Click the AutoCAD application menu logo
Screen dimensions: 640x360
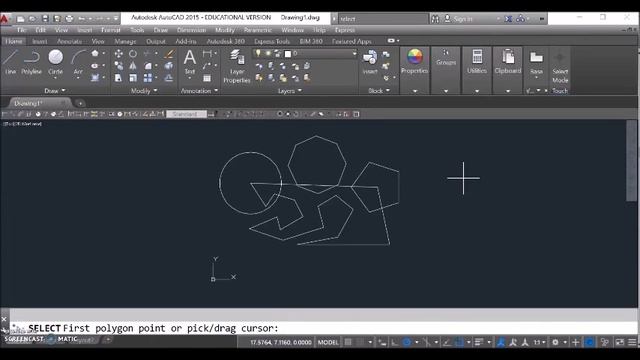point(5,19)
